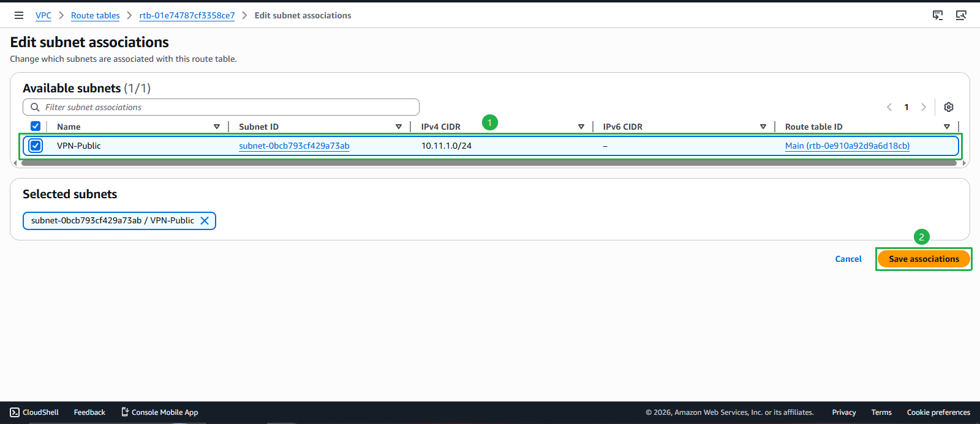This screenshot has width=980, height=424.
Task: Open the top-right feedback panel icon
Action: pyautogui.click(x=938, y=15)
